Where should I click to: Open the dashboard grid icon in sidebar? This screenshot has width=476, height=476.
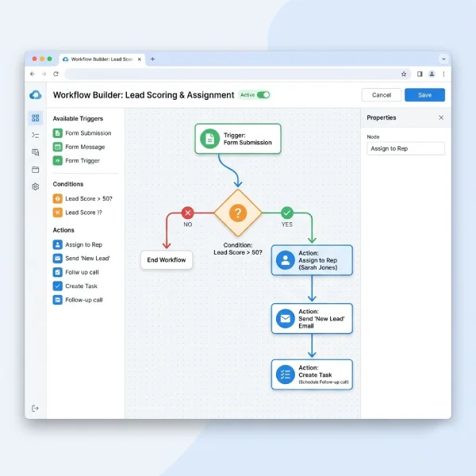pos(36,117)
